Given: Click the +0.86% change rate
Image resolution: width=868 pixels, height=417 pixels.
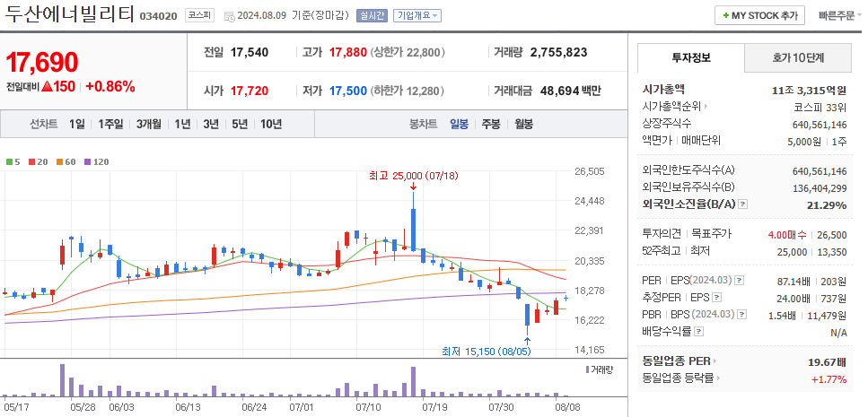Looking at the screenshot, I should point(110,86).
